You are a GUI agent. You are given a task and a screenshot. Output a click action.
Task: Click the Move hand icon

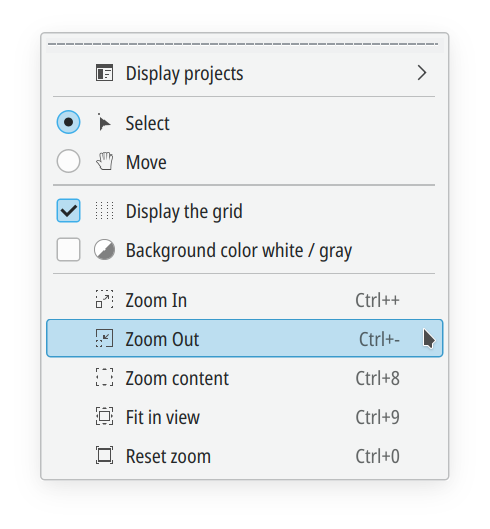pos(105,161)
